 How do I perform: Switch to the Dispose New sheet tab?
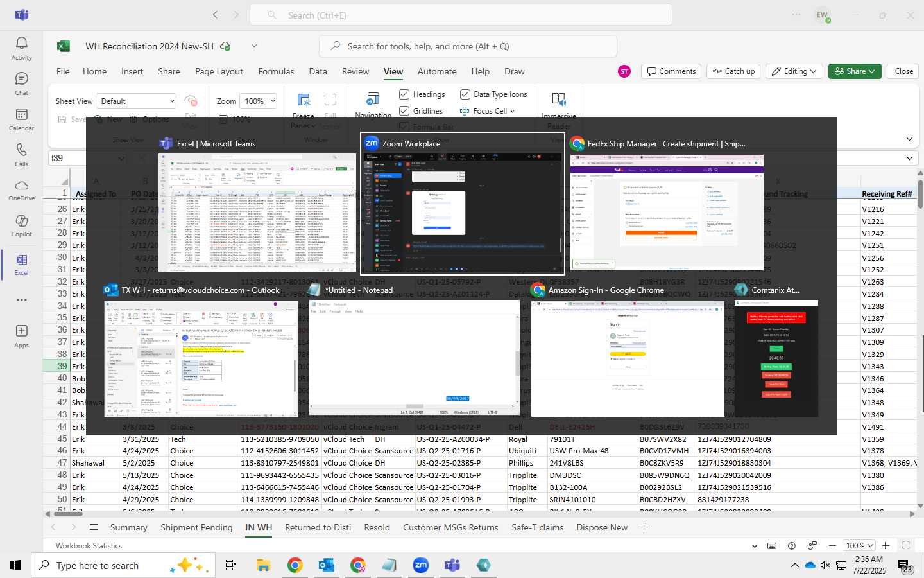point(602,527)
